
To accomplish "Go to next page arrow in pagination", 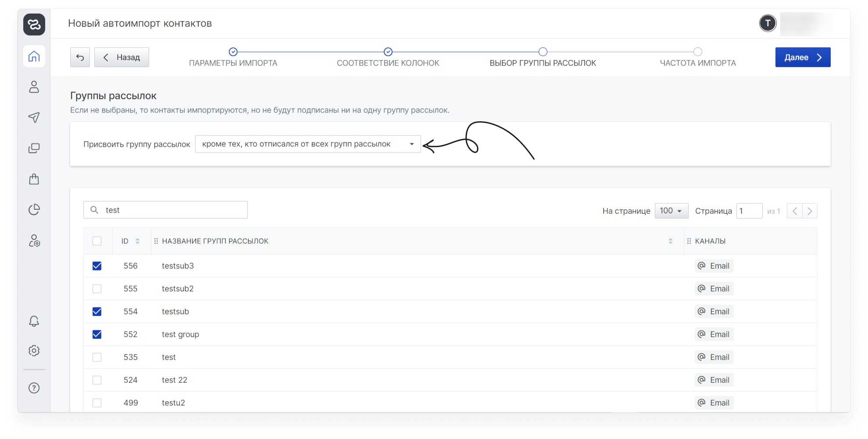I will pos(810,211).
